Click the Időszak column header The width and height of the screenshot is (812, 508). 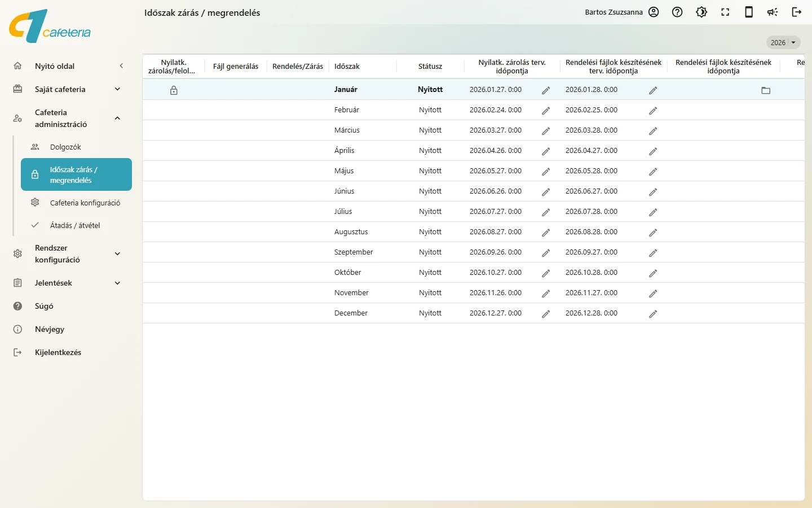coord(347,66)
